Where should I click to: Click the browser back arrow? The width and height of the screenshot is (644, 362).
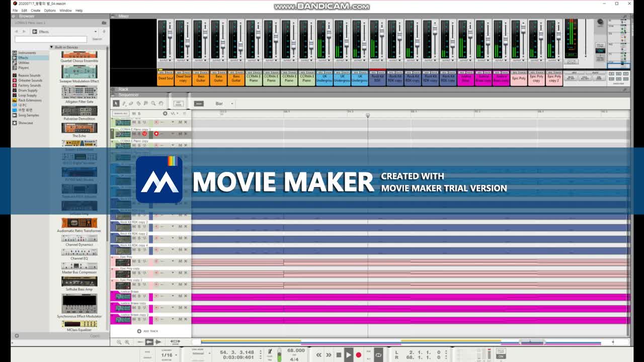(x=17, y=32)
